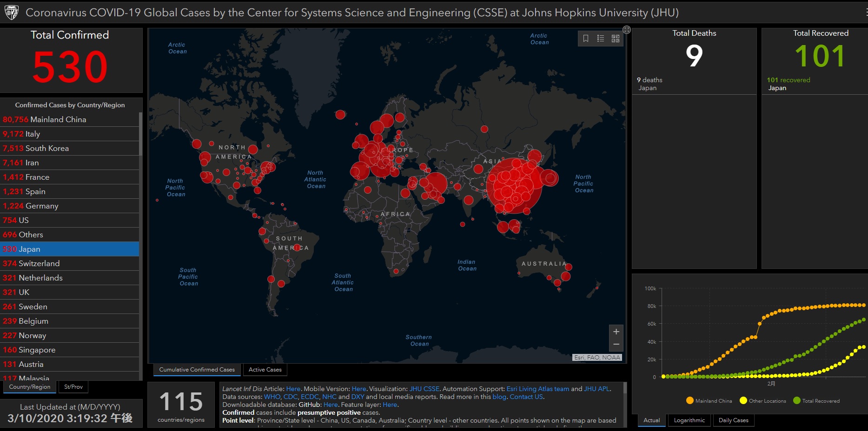Screen dimensions: 868x431
Task: Open the 'Contact US' link
Action: coord(526,397)
